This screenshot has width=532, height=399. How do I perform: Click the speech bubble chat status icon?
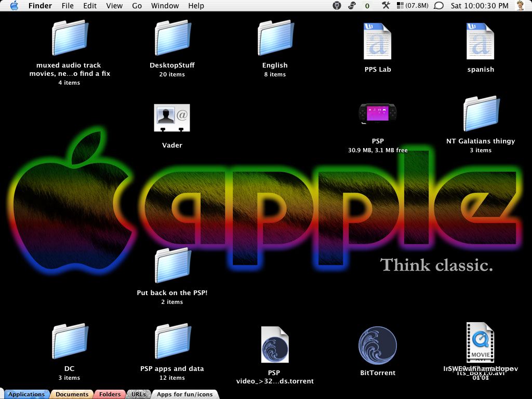point(438,6)
